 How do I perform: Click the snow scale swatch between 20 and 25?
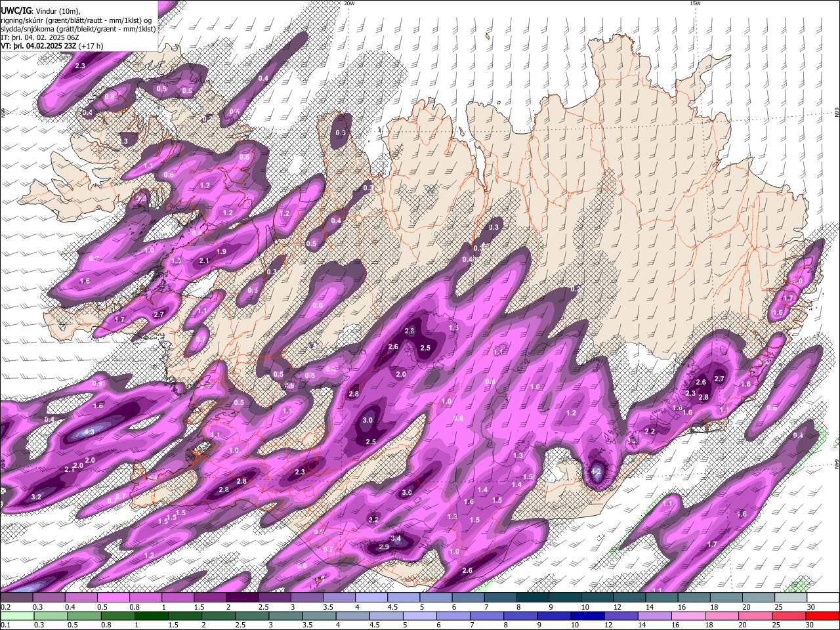coord(759,598)
